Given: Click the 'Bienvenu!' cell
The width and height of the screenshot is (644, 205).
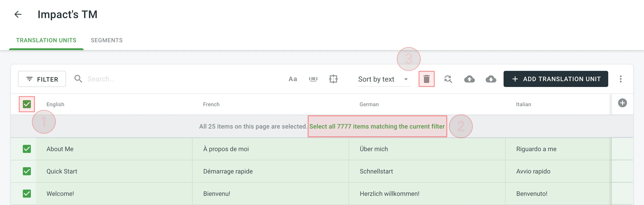Looking at the screenshot, I should coord(271,194).
